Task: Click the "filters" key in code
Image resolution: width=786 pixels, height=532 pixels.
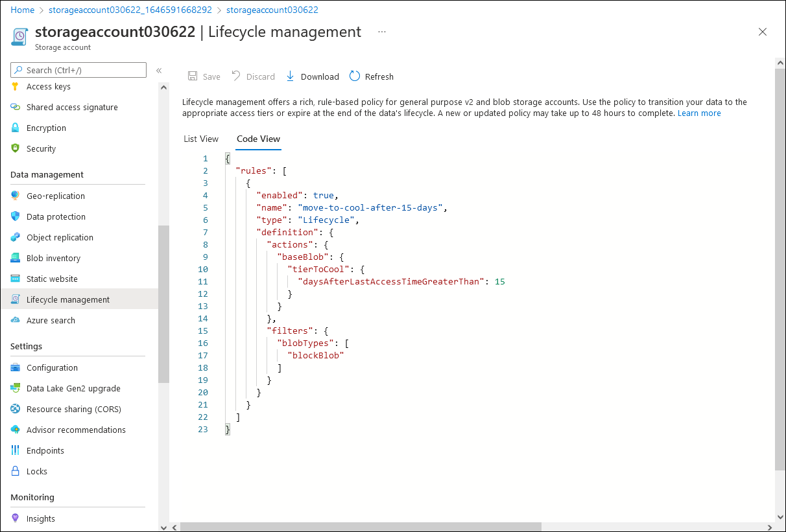Action: coord(290,331)
